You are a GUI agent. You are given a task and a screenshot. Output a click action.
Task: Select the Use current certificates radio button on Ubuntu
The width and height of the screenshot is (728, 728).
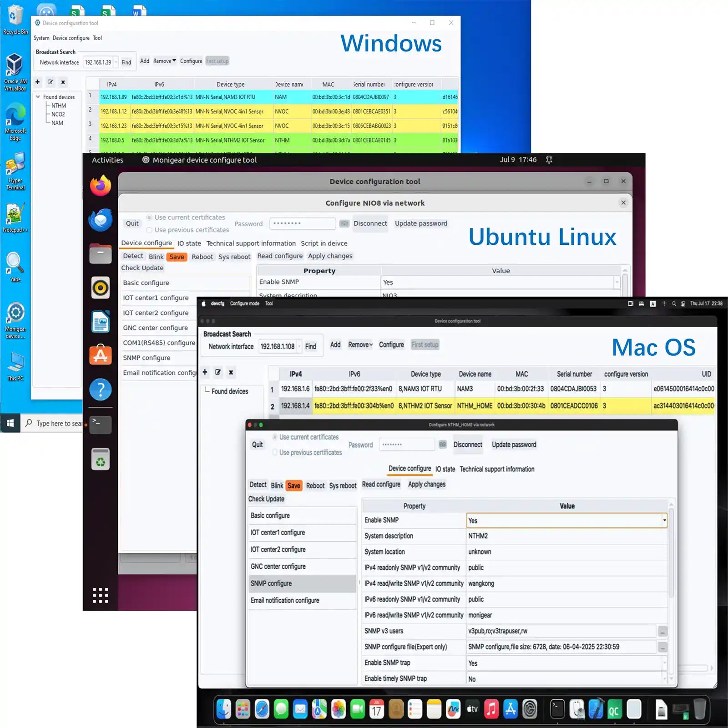(149, 217)
